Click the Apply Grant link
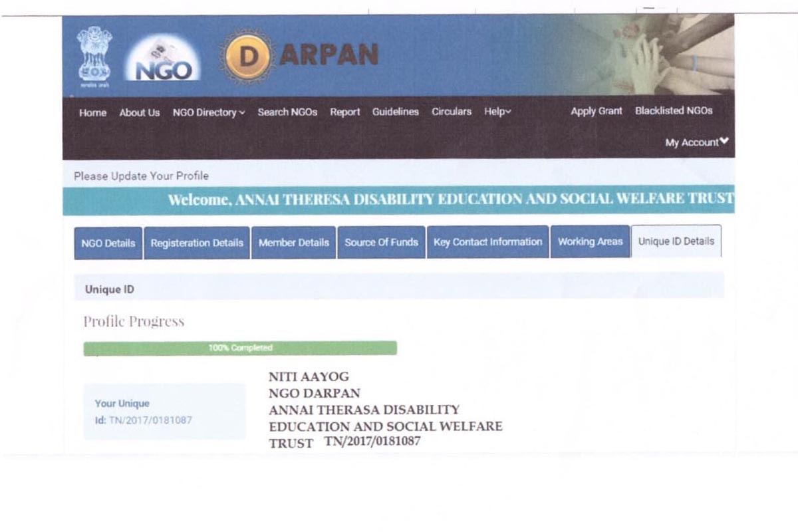798x532 pixels. pos(597,111)
